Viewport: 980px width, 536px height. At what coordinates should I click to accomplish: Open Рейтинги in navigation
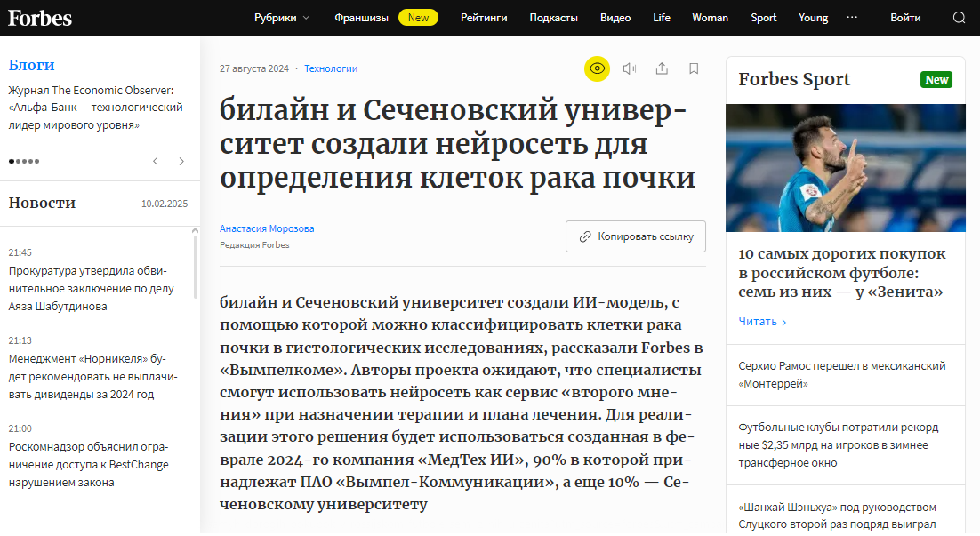pos(484,18)
